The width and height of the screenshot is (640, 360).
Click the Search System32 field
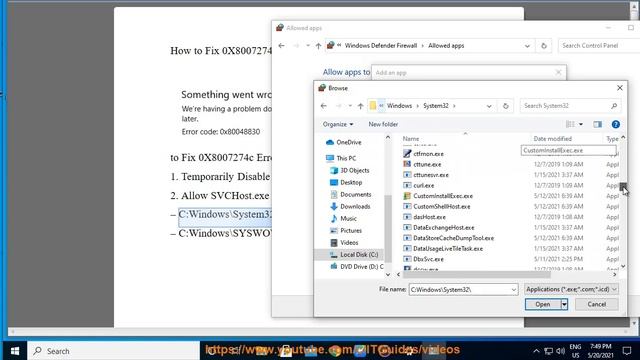coord(570,106)
